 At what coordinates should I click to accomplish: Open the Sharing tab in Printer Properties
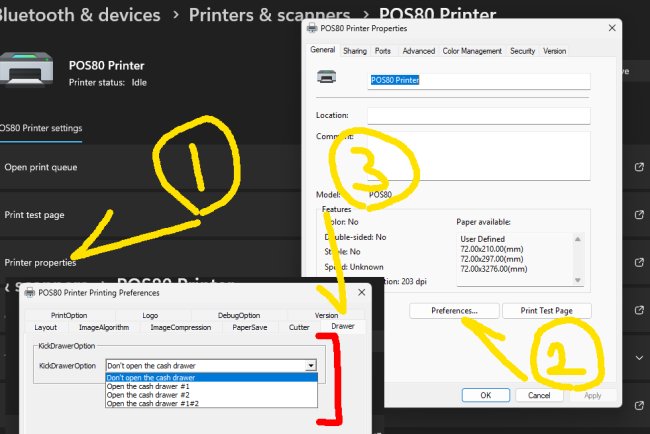355,51
